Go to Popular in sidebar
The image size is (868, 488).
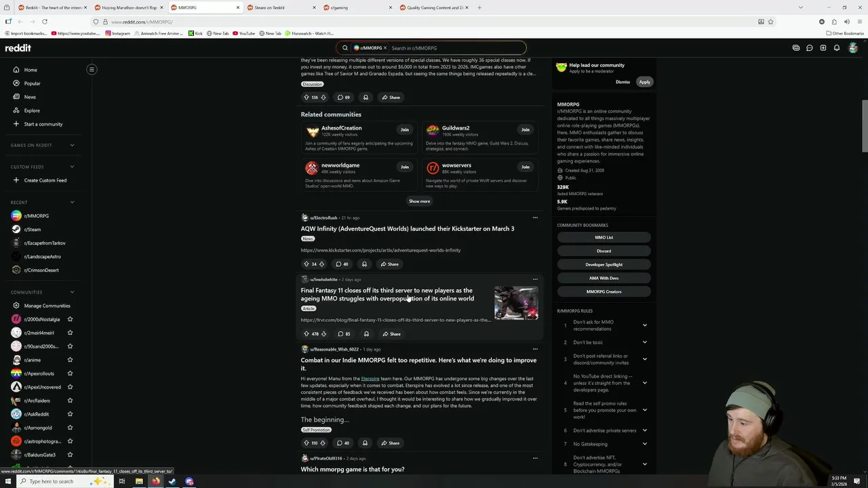(x=32, y=83)
